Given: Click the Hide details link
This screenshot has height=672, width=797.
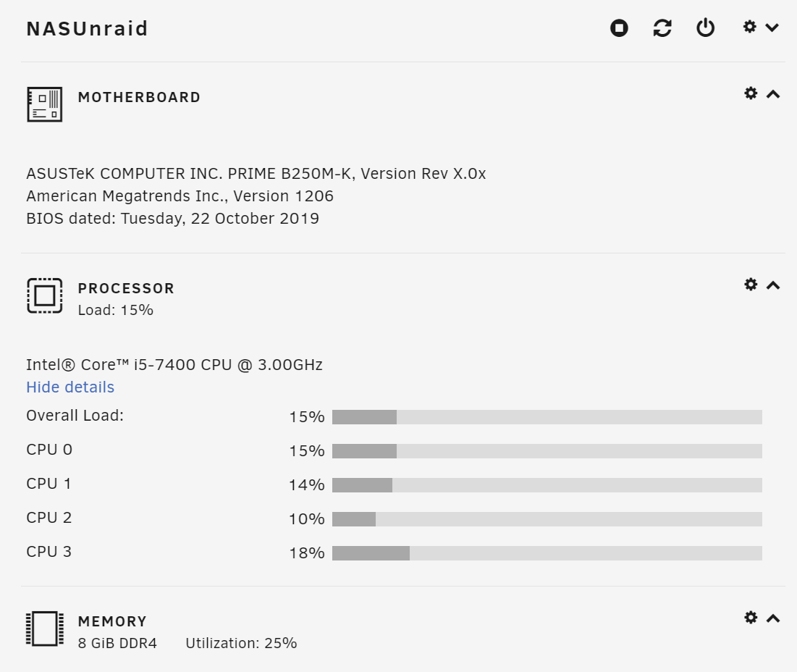Looking at the screenshot, I should tap(70, 387).
